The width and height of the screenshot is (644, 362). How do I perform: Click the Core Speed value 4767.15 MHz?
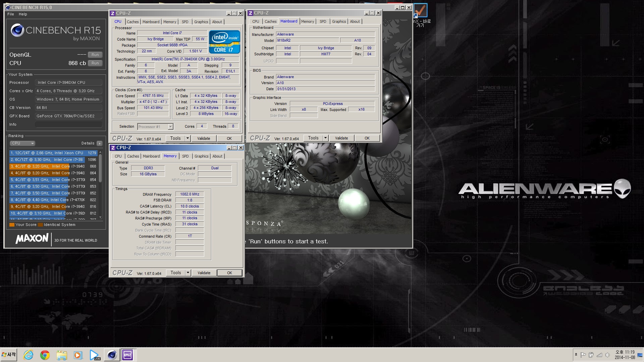click(x=153, y=96)
